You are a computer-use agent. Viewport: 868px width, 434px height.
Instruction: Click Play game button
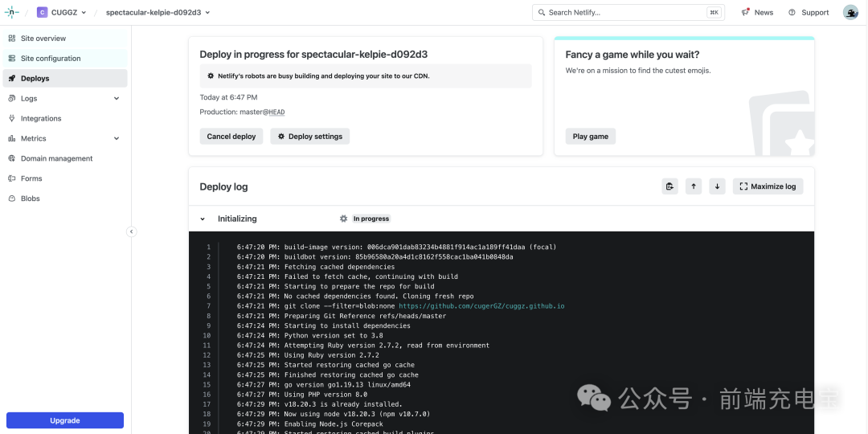(590, 136)
